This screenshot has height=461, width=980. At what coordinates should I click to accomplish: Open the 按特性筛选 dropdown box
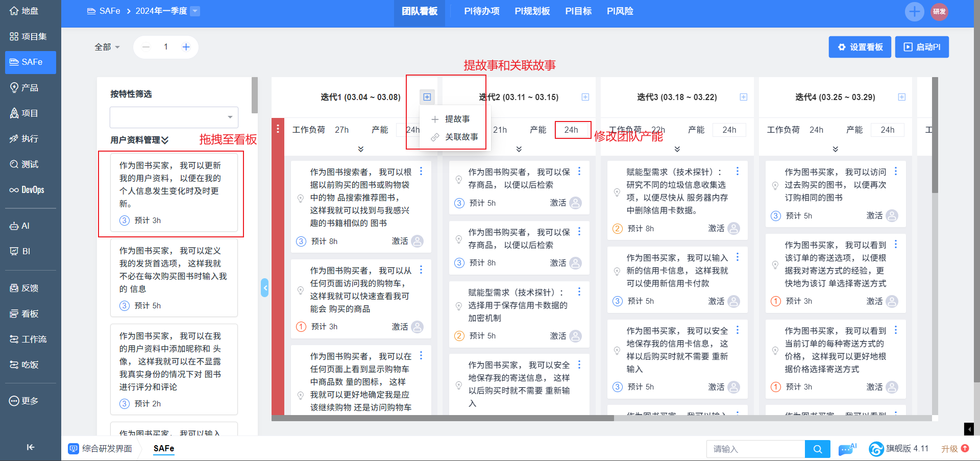[174, 117]
